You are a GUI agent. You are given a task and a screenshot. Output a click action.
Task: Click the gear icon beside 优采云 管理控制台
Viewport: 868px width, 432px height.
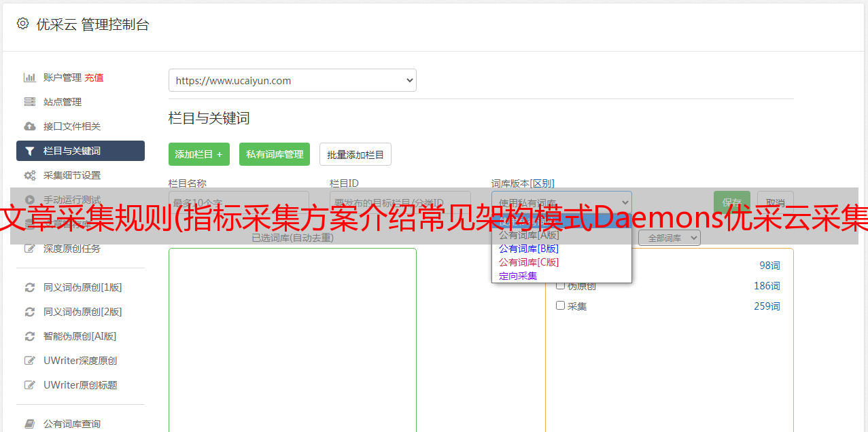coord(22,24)
